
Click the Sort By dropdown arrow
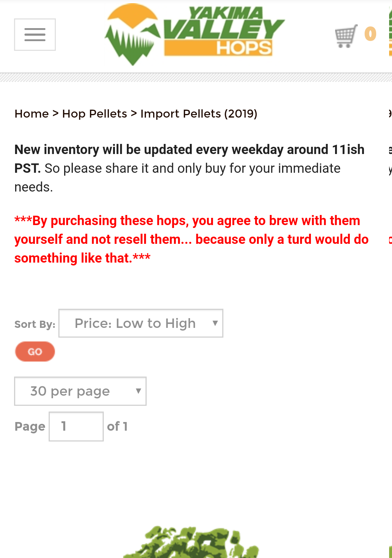pos(215,323)
